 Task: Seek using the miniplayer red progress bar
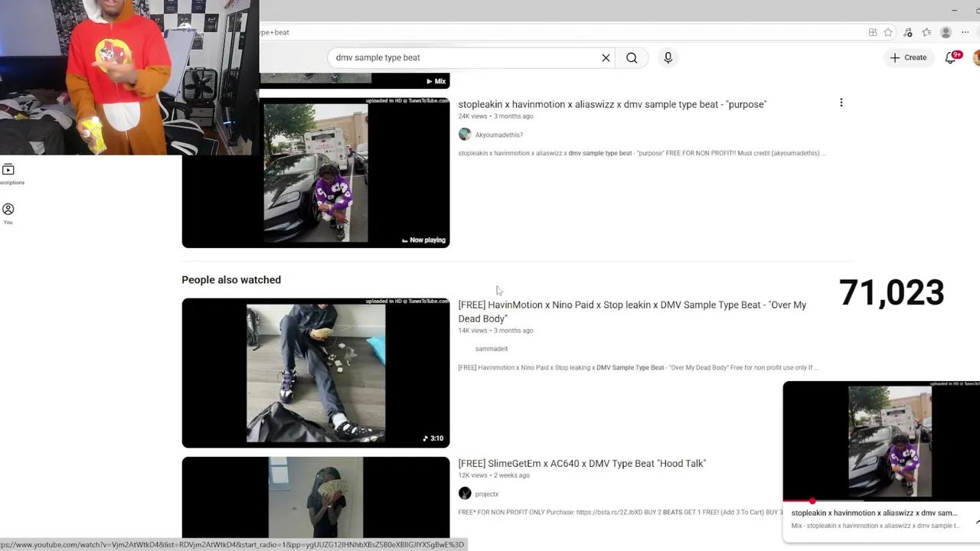(881, 501)
